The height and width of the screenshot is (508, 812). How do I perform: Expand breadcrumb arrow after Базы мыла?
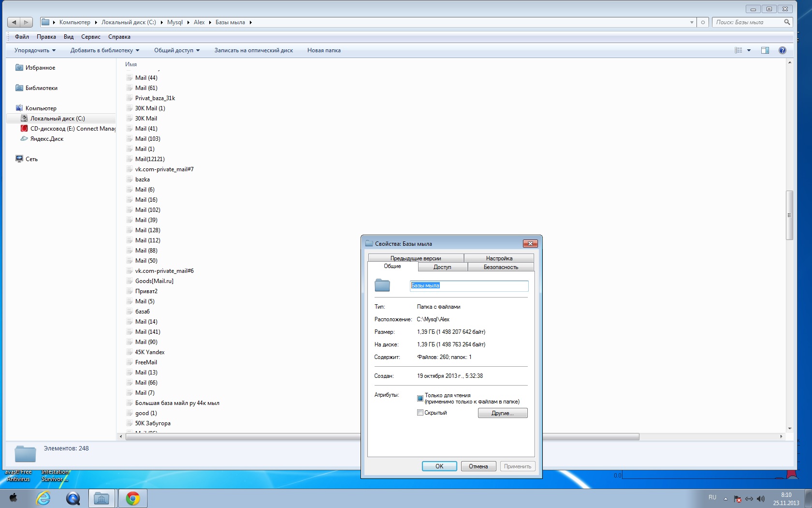point(250,22)
